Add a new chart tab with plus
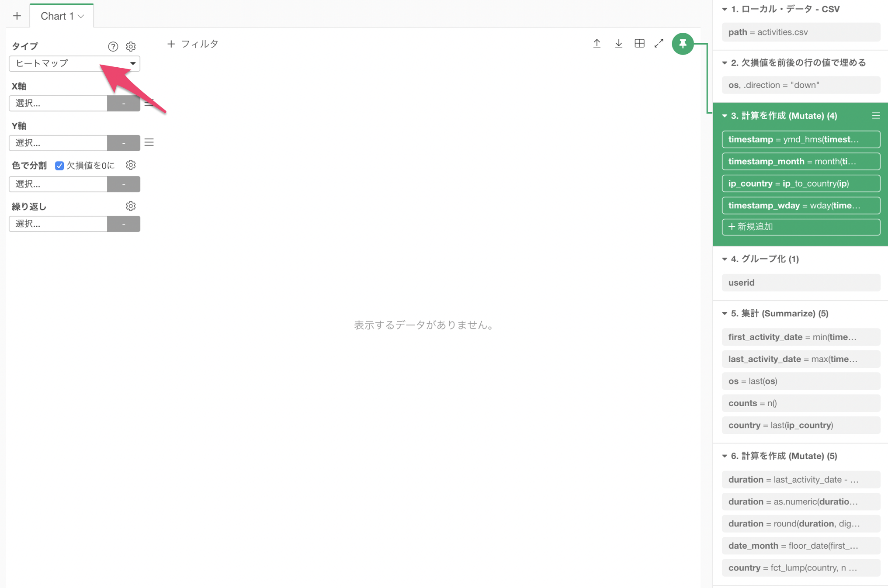Screen dimensions: 888x588 coord(17,16)
